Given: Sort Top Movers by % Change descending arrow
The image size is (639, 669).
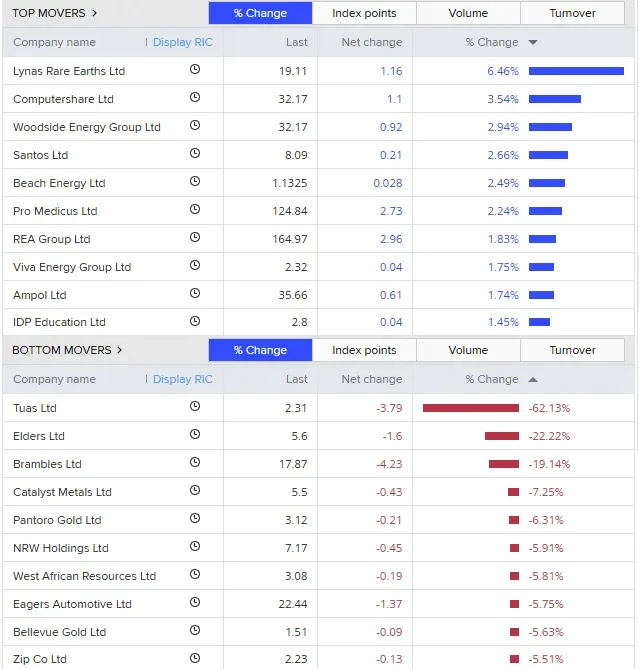Looking at the screenshot, I should (x=533, y=42).
